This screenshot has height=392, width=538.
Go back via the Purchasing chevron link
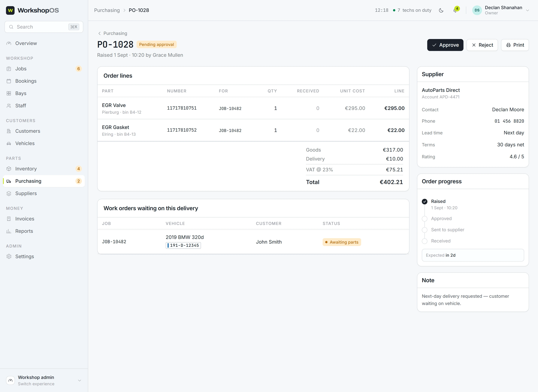point(112,33)
